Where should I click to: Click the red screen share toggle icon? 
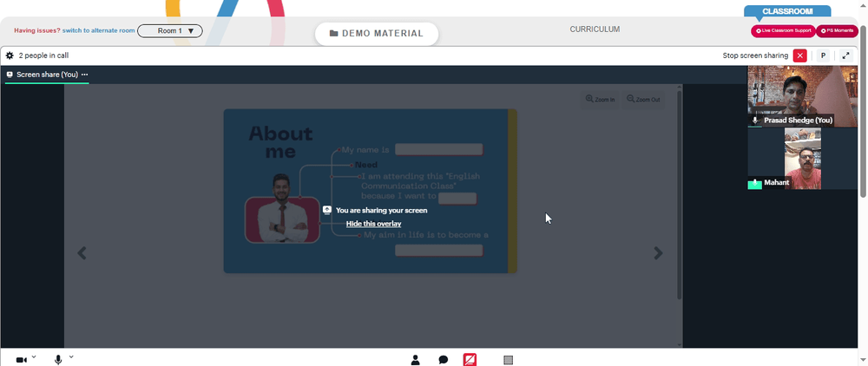pos(470,360)
